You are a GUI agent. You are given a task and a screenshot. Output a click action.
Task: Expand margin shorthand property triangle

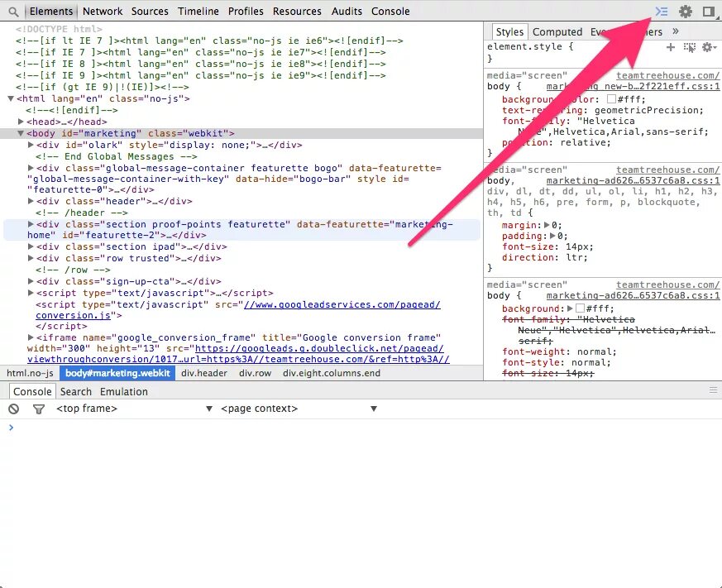point(547,225)
